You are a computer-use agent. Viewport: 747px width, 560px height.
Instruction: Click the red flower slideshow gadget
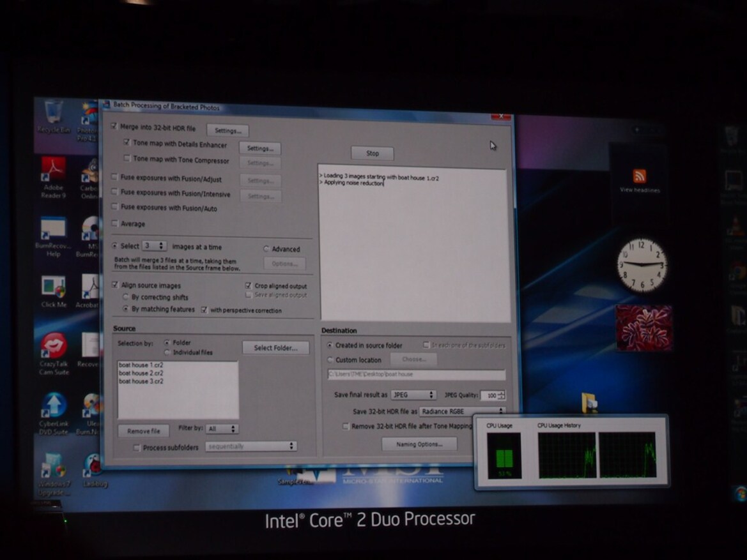644,328
